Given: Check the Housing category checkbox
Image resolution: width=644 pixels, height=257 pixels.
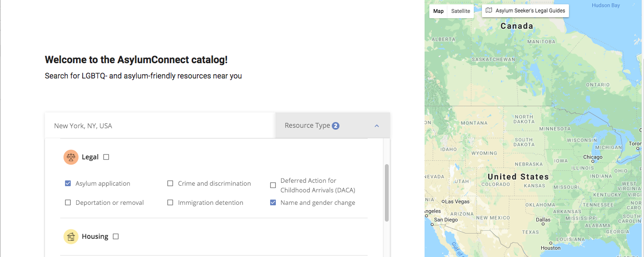Looking at the screenshot, I should click(116, 236).
